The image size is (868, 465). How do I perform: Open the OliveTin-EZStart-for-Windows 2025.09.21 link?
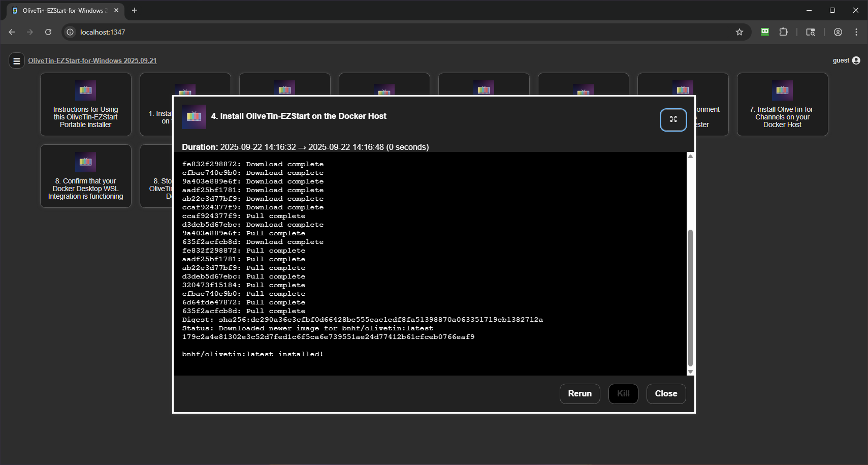(x=92, y=60)
